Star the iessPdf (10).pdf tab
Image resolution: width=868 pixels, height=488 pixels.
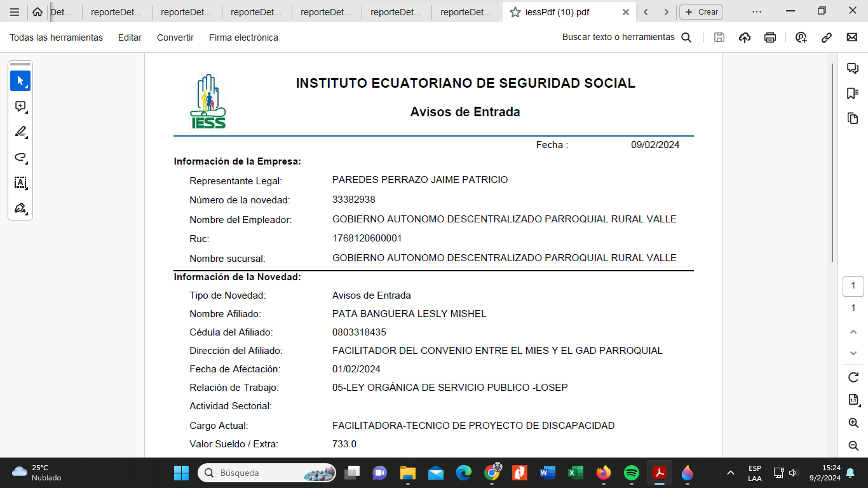(515, 12)
